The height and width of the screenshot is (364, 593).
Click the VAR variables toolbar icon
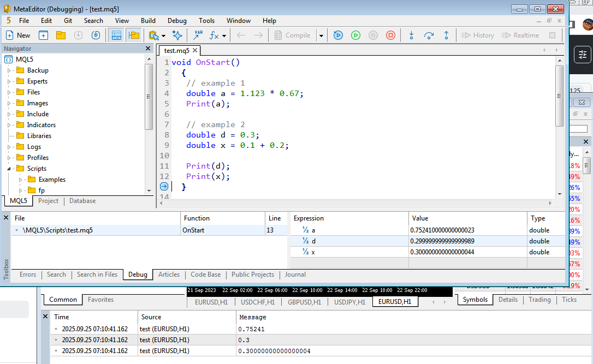pyautogui.click(x=197, y=35)
